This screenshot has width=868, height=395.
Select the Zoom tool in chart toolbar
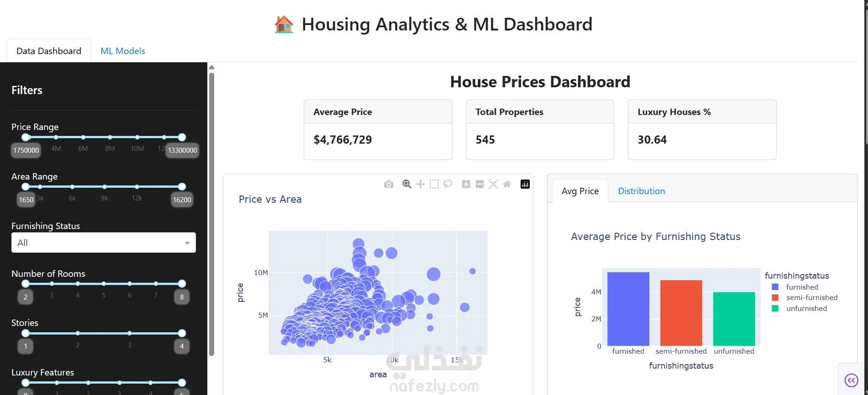[407, 184]
